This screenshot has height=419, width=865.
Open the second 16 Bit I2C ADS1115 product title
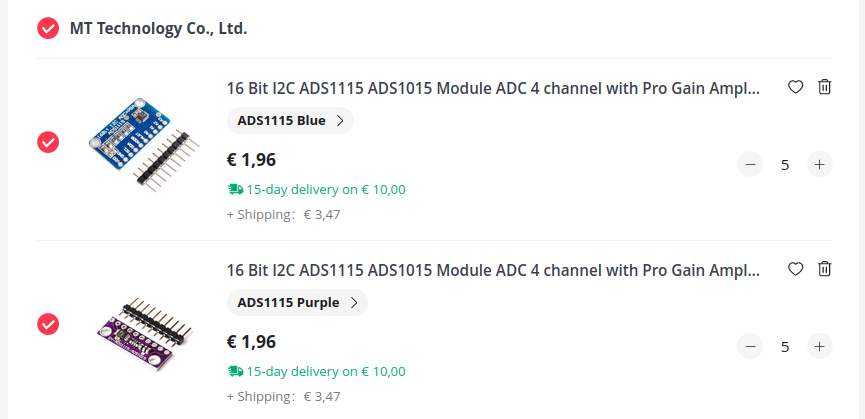pyautogui.click(x=493, y=270)
